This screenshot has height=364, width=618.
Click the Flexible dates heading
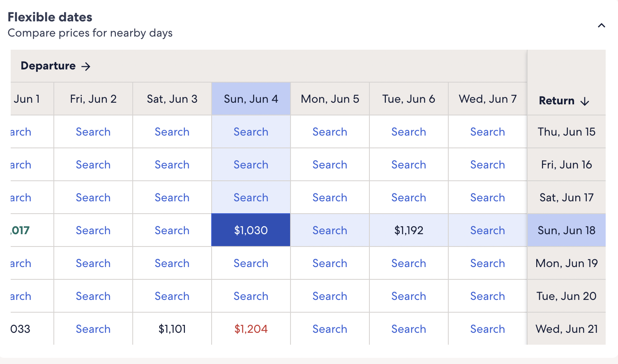point(50,17)
